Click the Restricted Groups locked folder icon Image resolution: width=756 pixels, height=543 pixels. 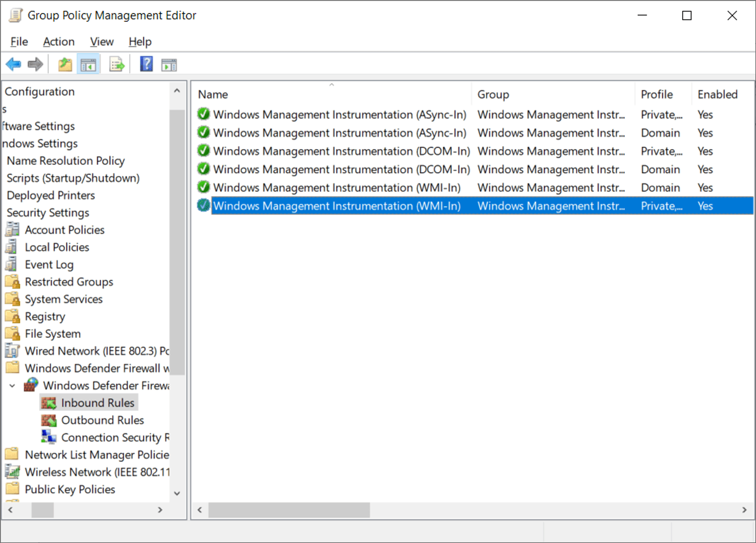tap(13, 281)
